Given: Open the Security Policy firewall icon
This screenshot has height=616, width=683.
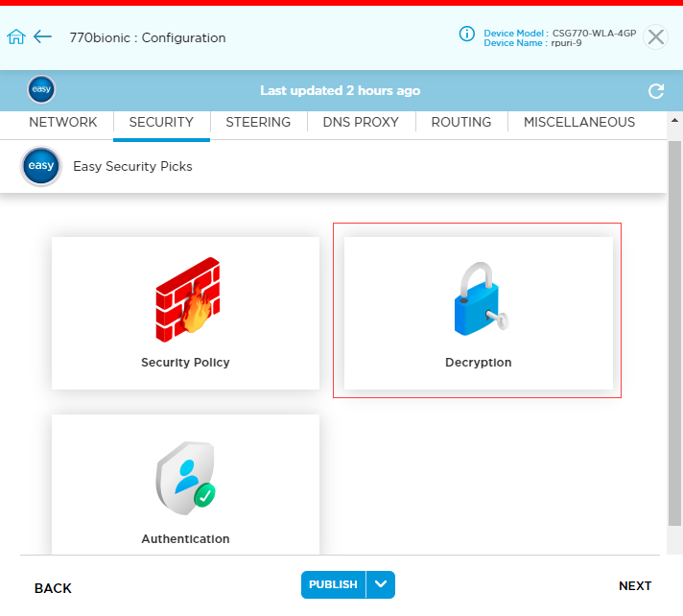Looking at the screenshot, I should pos(186,299).
